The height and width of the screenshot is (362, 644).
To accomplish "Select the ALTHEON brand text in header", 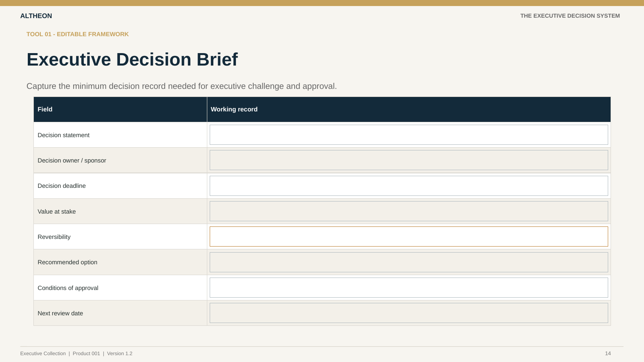I will click(36, 16).
